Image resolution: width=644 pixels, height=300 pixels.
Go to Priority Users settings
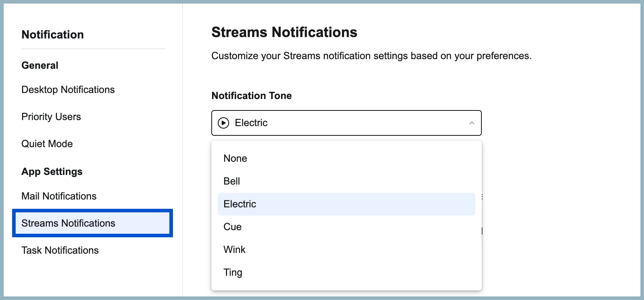pyautogui.click(x=51, y=117)
